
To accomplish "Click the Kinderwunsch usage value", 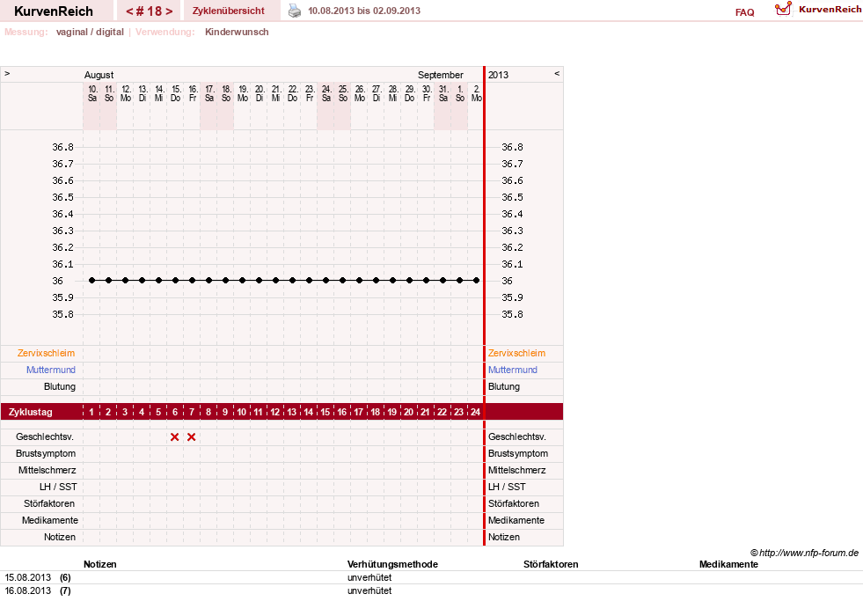I will click(237, 32).
